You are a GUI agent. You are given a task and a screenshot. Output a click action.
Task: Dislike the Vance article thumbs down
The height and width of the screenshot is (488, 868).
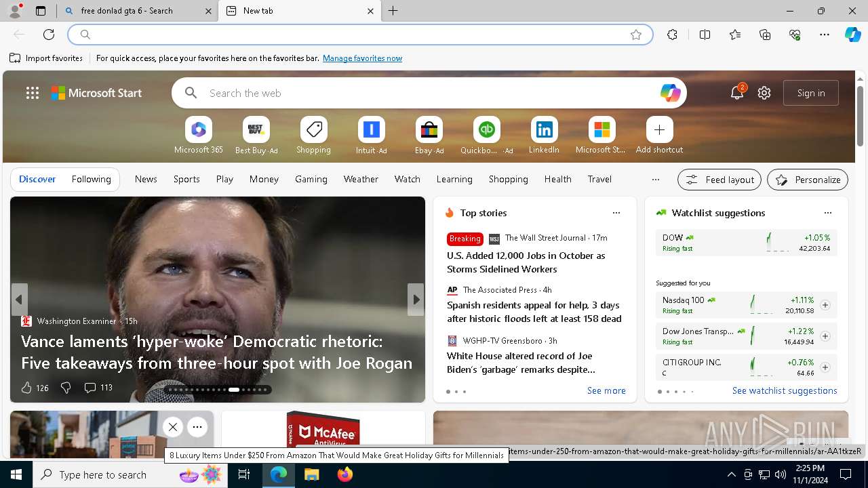[66, 388]
